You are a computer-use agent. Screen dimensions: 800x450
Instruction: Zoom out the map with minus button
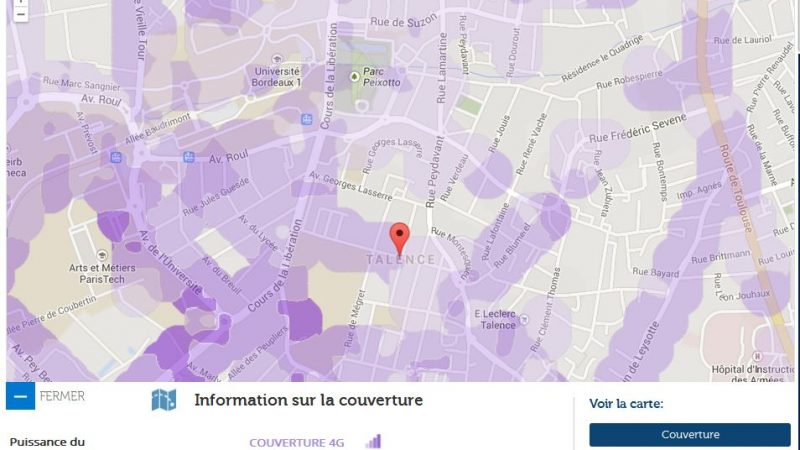coord(20,14)
